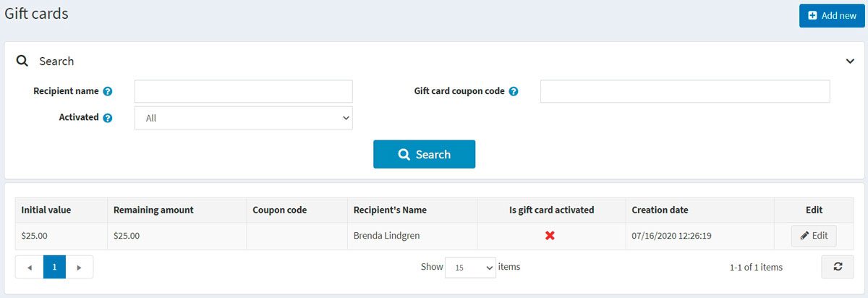The image size is (868, 298).
Task: Focus the Gift card coupon code field
Action: pyautogui.click(x=684, y=92)
